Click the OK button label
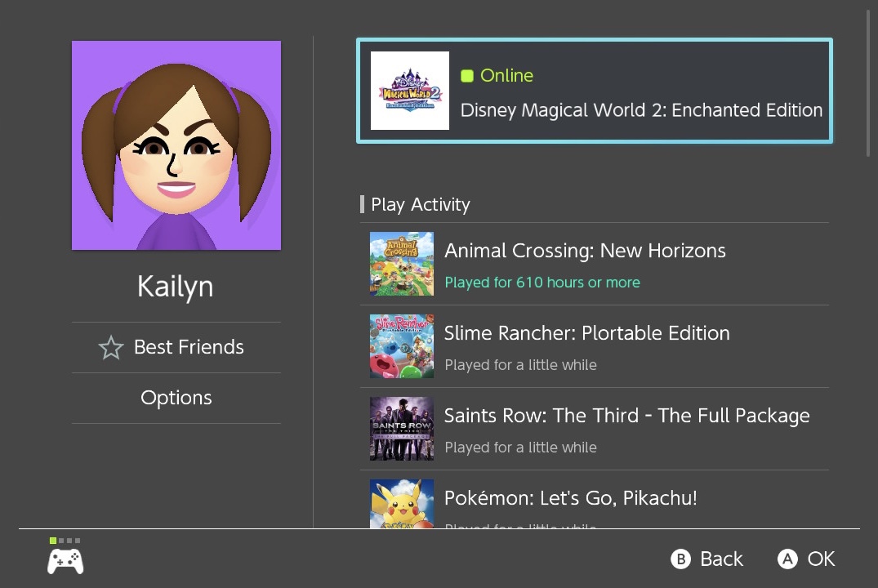 (x=821, y=559)
